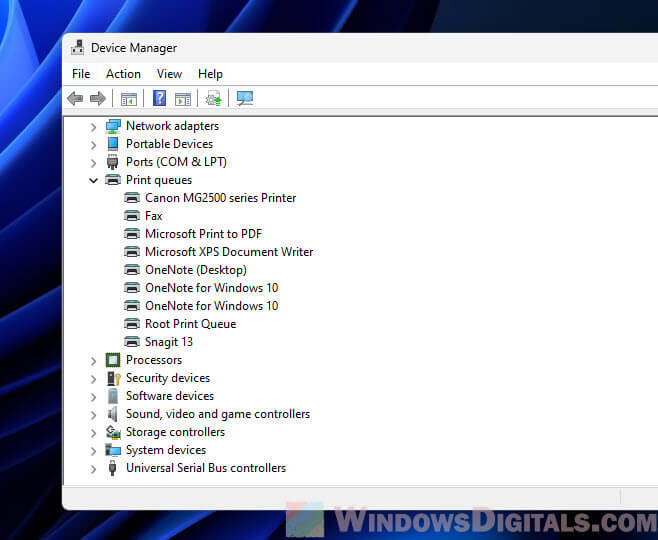Screen dimensions: 658x540
Task: Expand the Processors node
Action: click(93, 361)
